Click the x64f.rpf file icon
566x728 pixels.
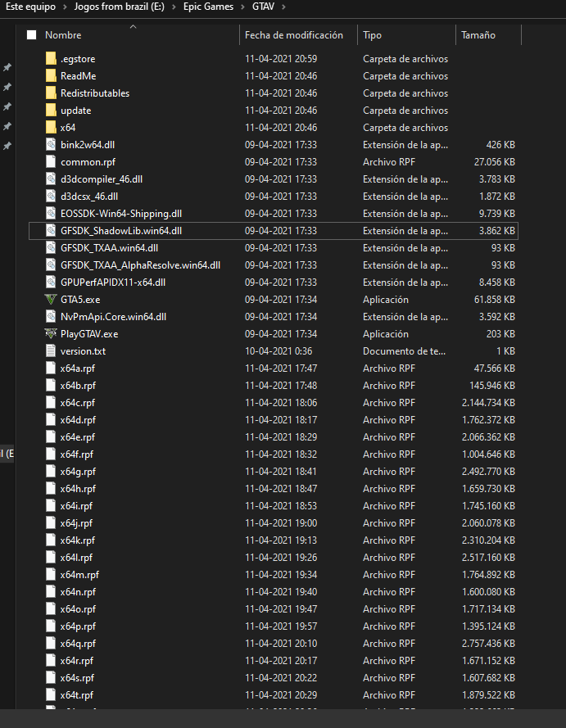(x=51, y=454)
